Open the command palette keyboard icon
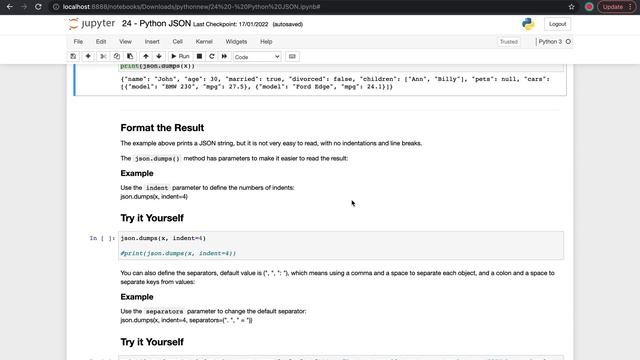640x360 pixels. 292,56
